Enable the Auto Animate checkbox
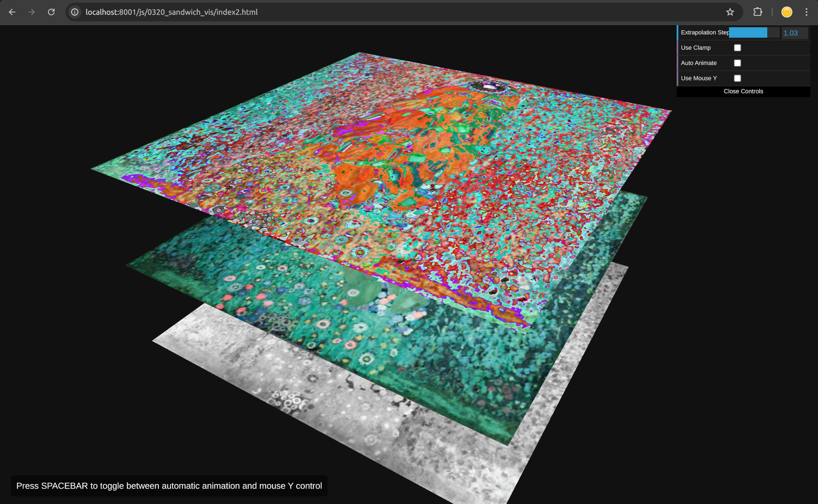The height and width of the screenshot is (504, 818). pos(737,63)
